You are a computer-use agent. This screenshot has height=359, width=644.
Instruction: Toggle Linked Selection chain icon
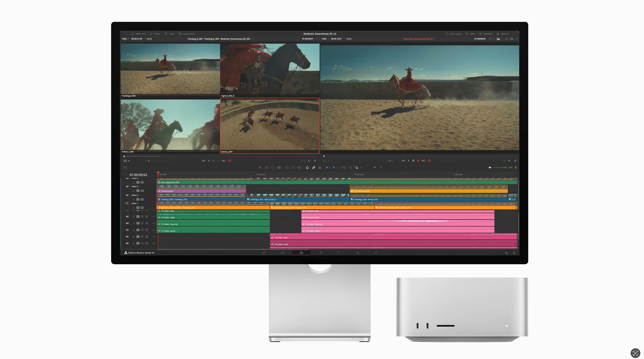pyautogui.click(x=314, y=168)
